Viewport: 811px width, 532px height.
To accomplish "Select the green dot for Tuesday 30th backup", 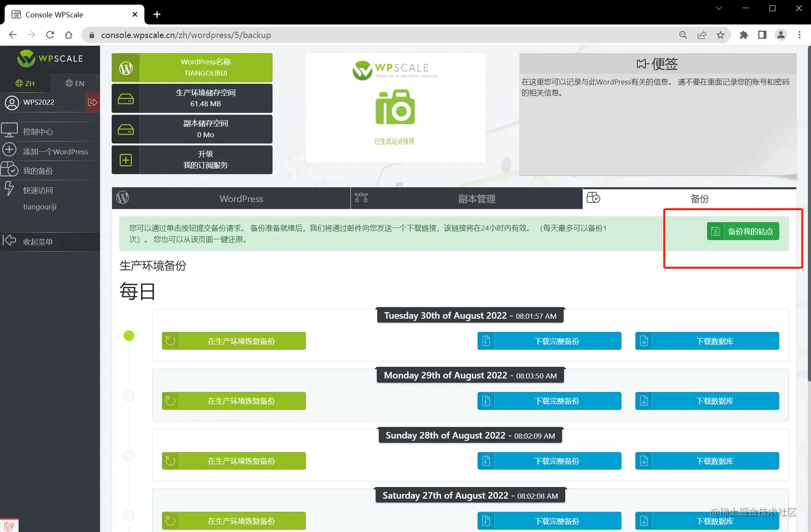I will [x=129, y=335].
